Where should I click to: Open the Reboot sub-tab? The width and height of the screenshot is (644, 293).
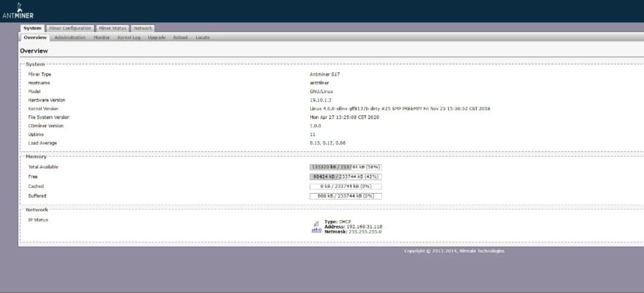pyautogui.click(x=180, y=38)
